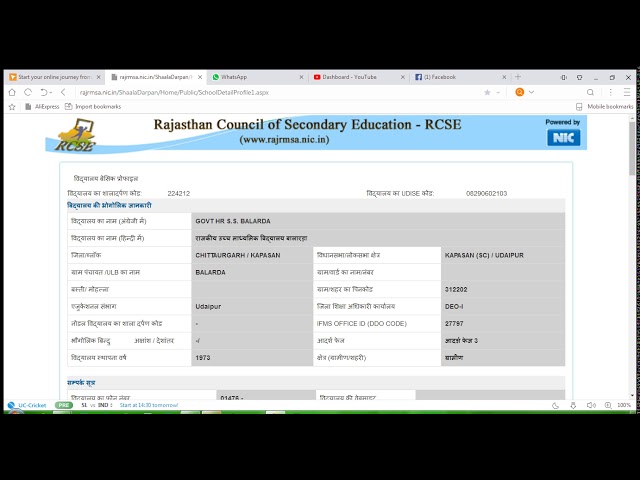Open the AliExpress bookmark
The width and height of the screenshot is (640, 480).
click(x=42, y=107)
